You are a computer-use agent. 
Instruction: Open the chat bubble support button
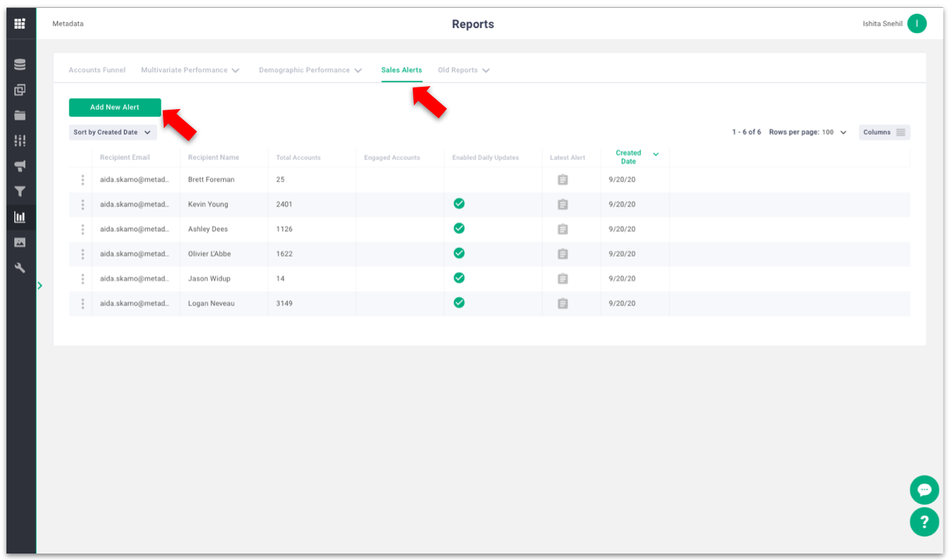point(924,490)
